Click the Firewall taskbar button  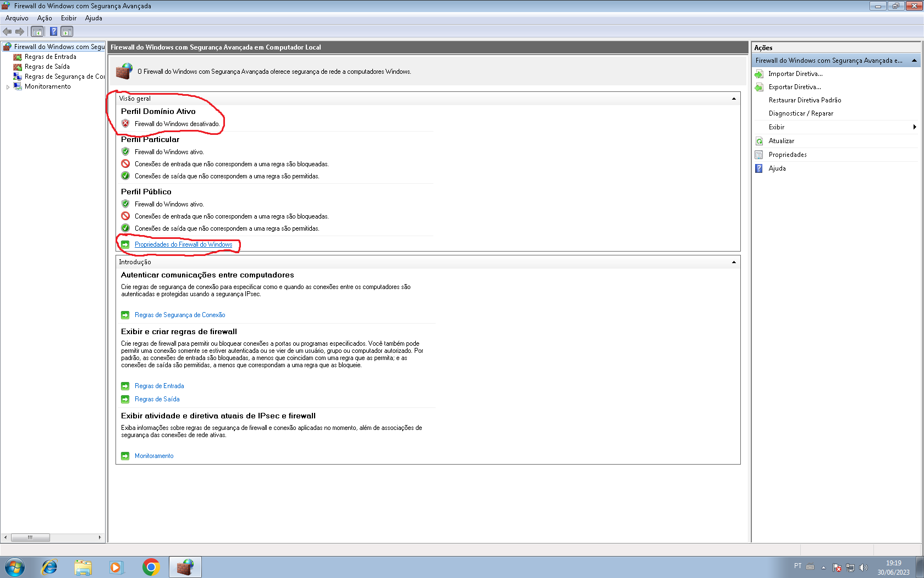185,567
